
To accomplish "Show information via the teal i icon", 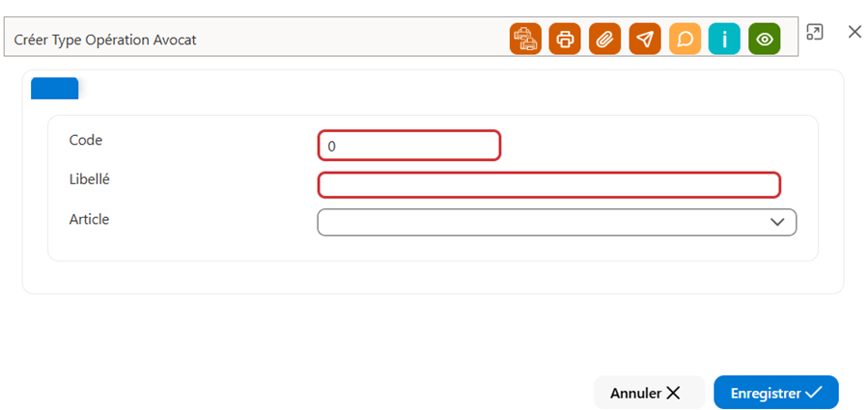I will [724, 39].
